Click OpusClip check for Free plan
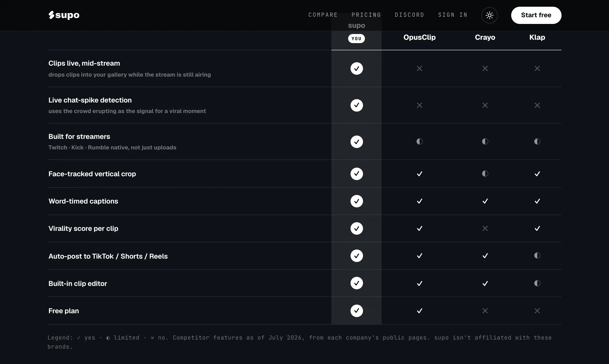The image size is (609, 364). [419, 311]
